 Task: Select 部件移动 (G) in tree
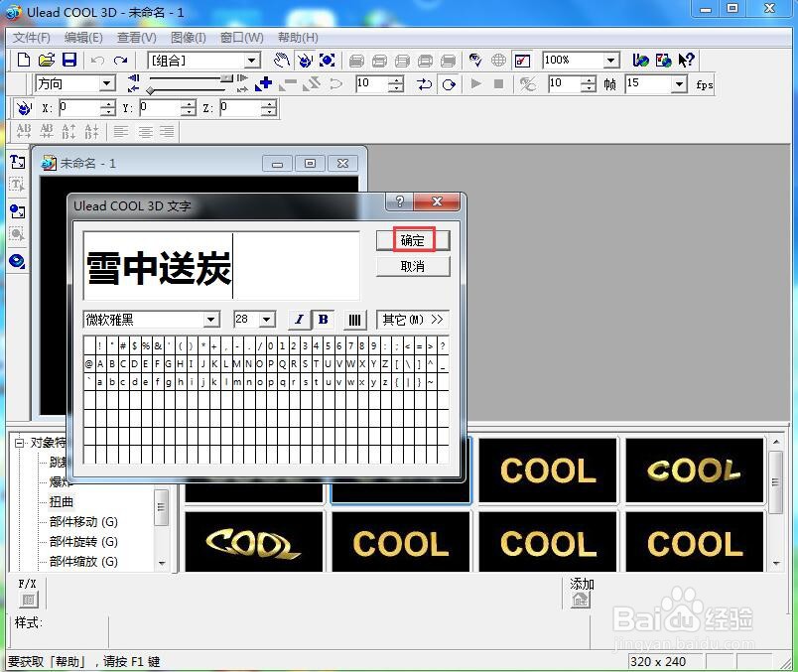(x=83, y=522)
